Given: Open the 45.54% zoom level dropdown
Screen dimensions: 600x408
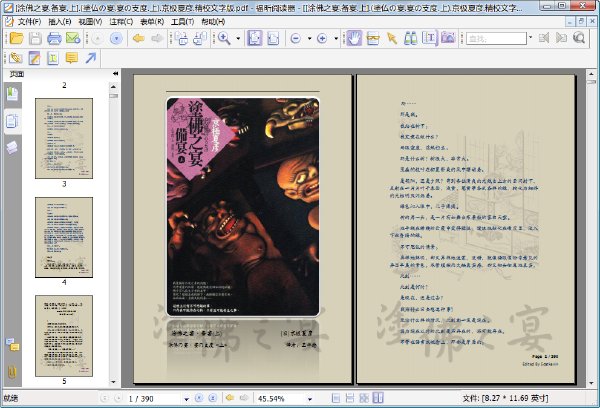Looking at the screenshot, I should [x=310, y=399].
